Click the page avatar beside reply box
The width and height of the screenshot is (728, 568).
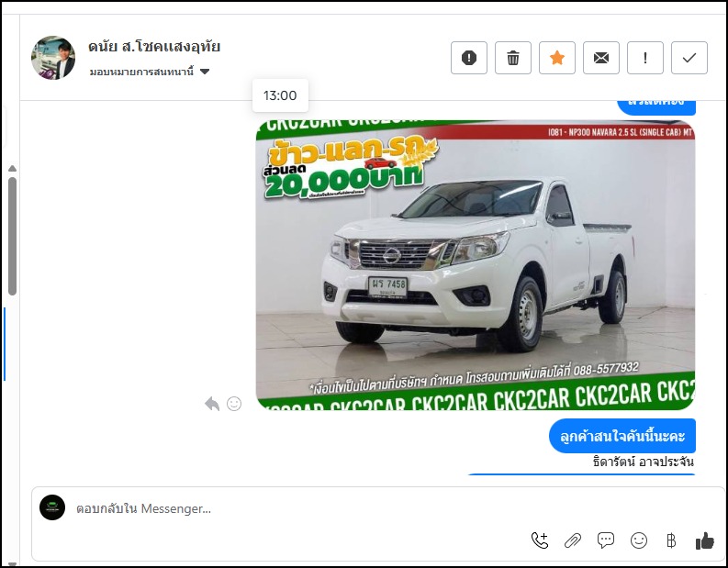tap(52, 507)
